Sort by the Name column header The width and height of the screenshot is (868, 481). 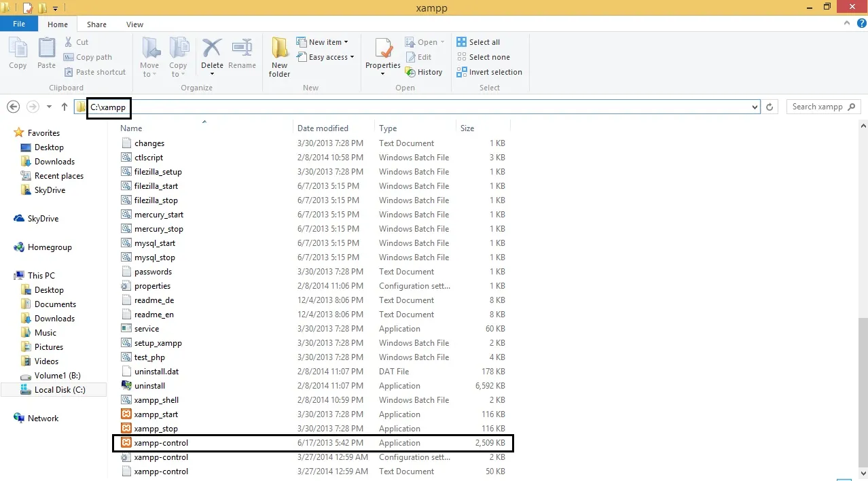(204, 128)
